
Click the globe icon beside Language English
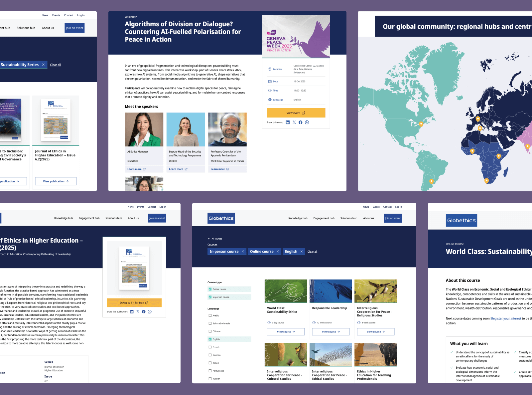tap(270, 99)
